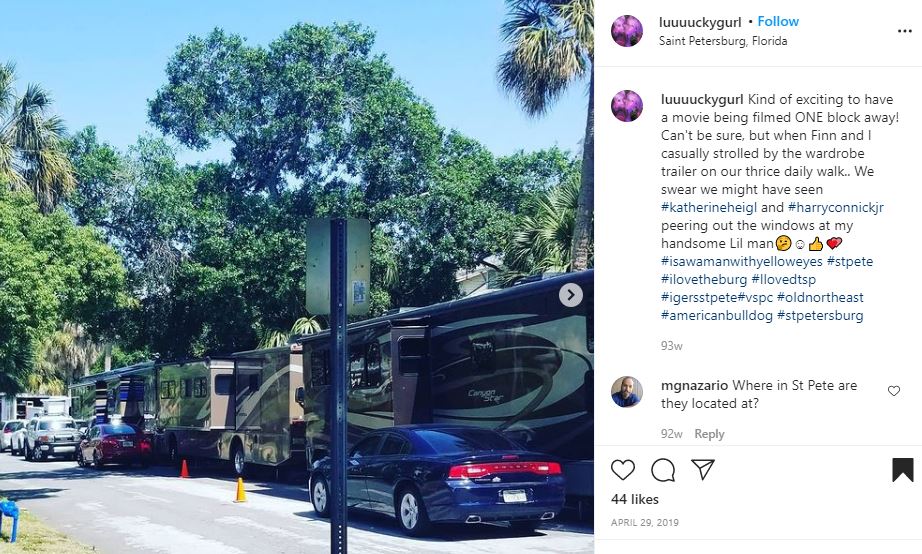
Task: Open Saint Petersburg, Florida location
Action: pos(723,41)
